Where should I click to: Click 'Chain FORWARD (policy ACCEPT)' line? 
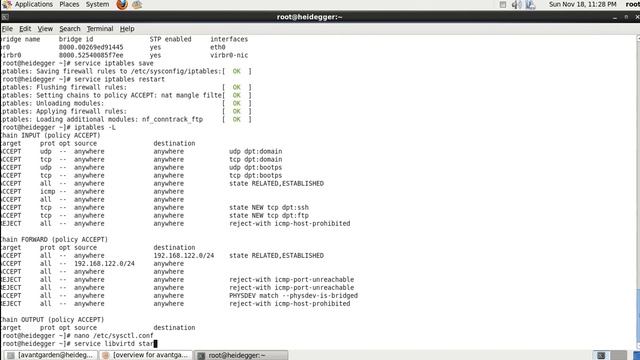[54, 239]
